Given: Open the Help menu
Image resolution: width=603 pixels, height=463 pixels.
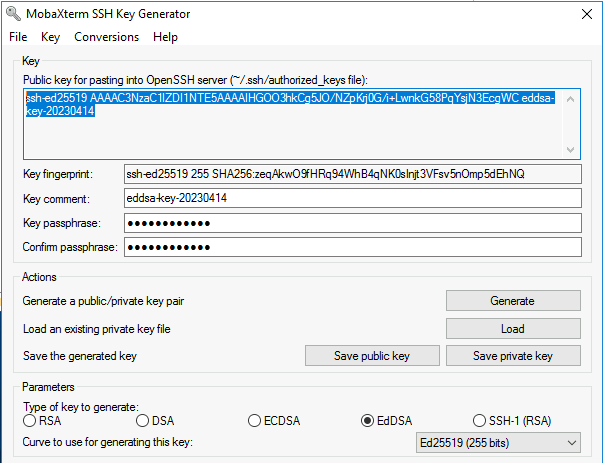Looking at the screenshot, I should 165,37.
